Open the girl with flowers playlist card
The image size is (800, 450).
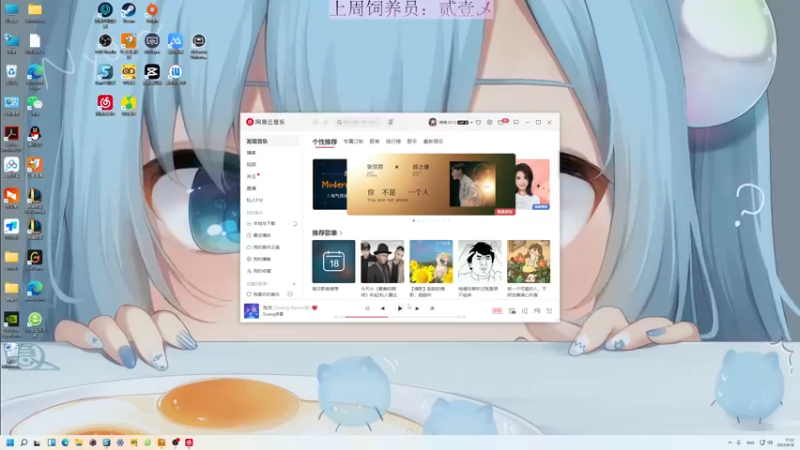coord(529,261)
